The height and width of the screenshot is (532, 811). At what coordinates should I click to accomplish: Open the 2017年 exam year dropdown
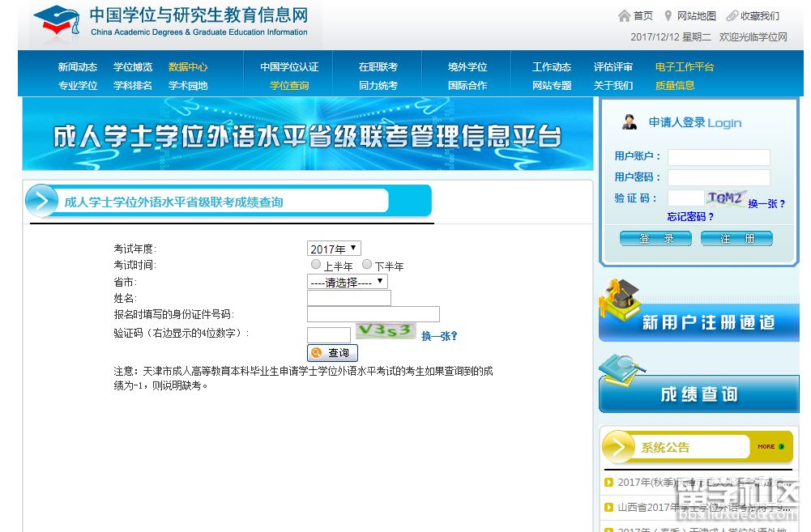[x=334, y=249]
